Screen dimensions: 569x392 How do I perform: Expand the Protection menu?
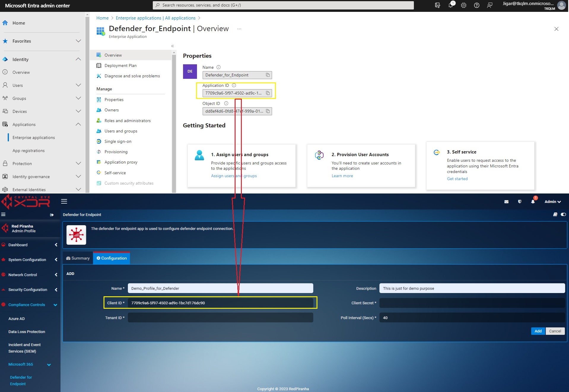78,164
